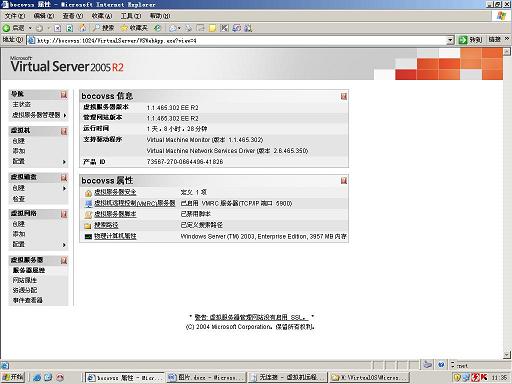
Task: Collapse the 虚拟磁盘 sidebar section icon
Action: coord(64,178)
